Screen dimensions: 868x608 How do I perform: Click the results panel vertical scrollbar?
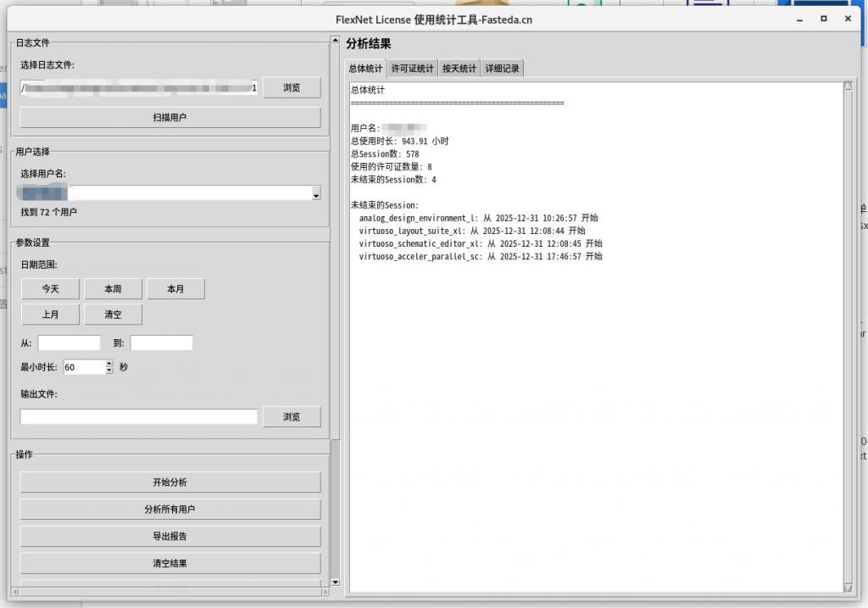click(x=848, y=339)
